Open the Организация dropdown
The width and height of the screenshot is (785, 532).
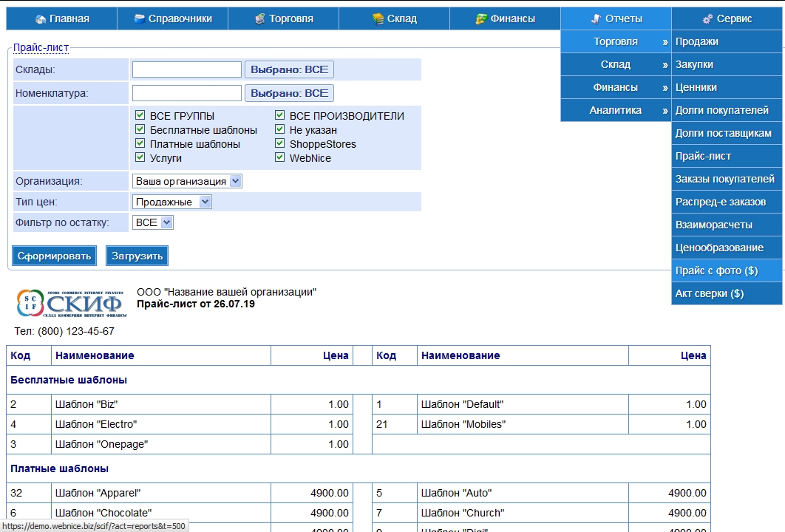coord(187,181)
